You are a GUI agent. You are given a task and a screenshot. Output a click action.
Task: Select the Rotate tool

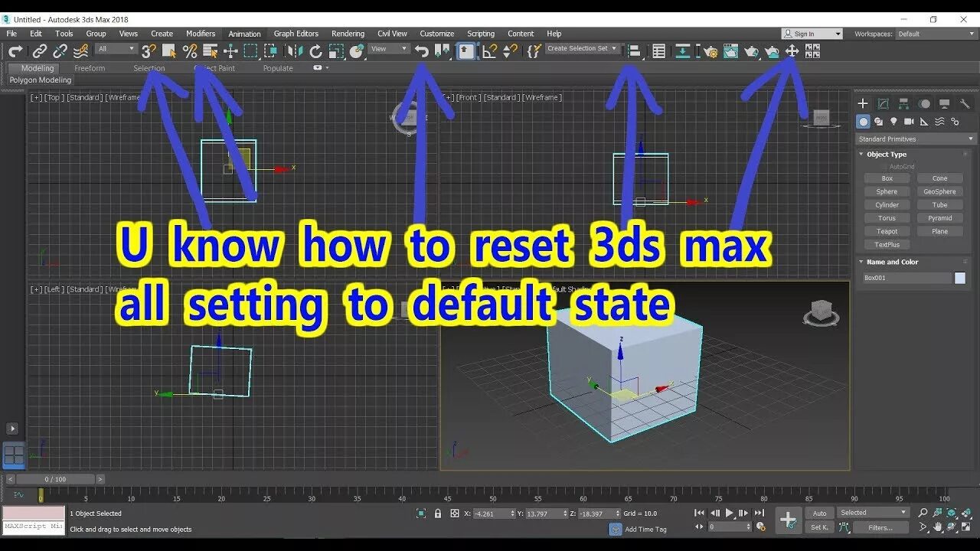coord(315,51)
